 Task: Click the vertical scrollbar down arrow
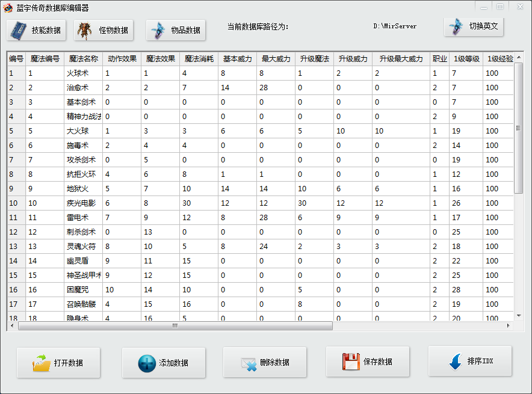[519, 316]
